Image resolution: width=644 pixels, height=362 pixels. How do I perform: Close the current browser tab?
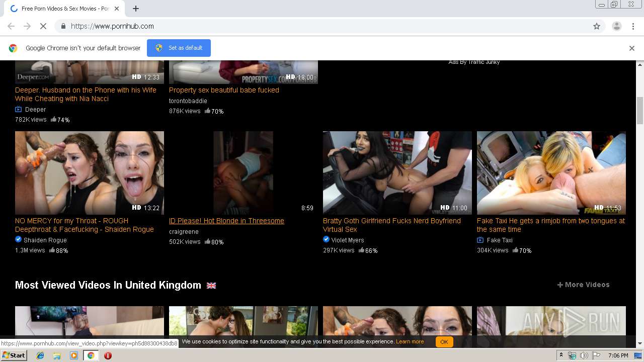coord(117,9)
